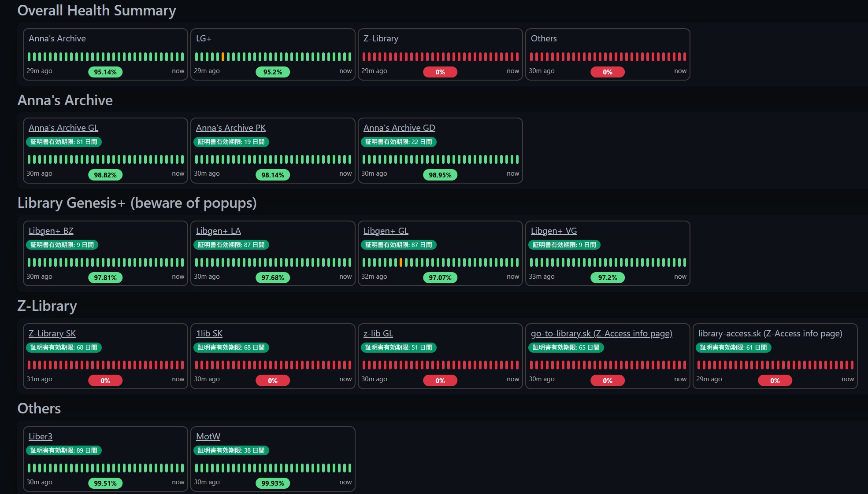Click the 61-day certificate badge on library-access.sk
868x494 pixels.
pos(734,347)
